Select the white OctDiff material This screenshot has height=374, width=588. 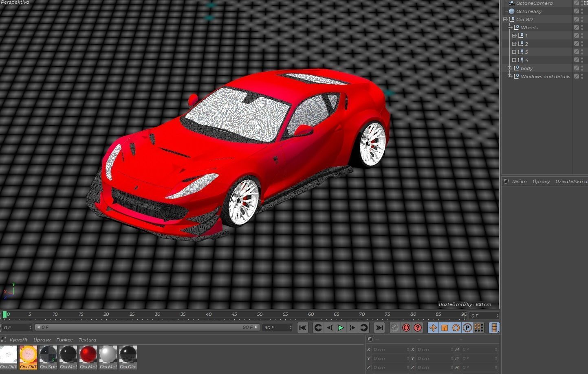(9, 358)
